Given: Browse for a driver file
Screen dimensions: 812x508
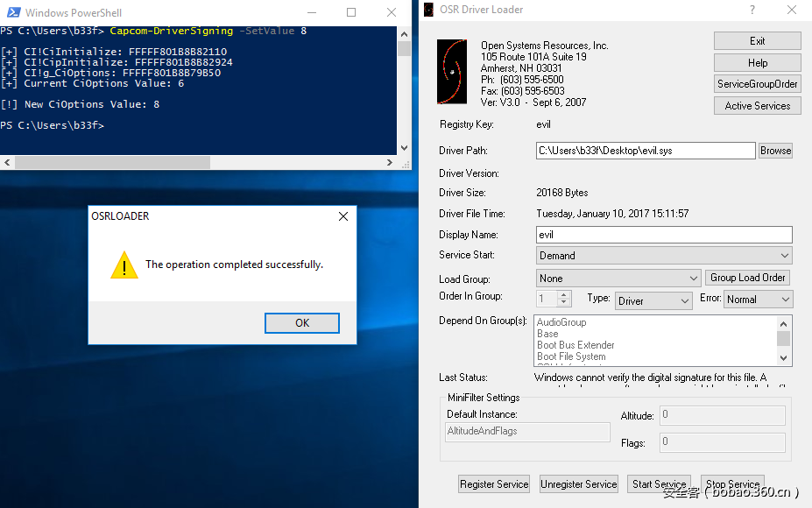Looking at the screenshot, I should click(775, 151).
